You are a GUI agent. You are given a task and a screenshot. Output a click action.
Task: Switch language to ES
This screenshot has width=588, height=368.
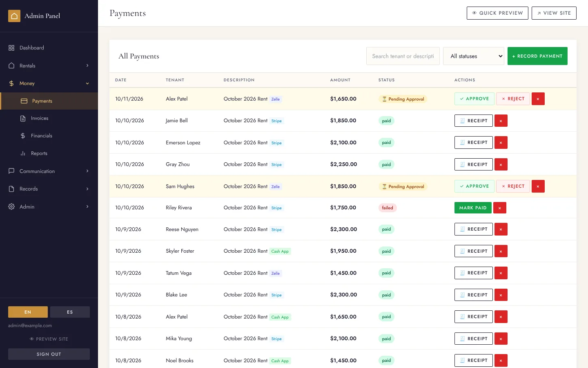pos(70,312)
